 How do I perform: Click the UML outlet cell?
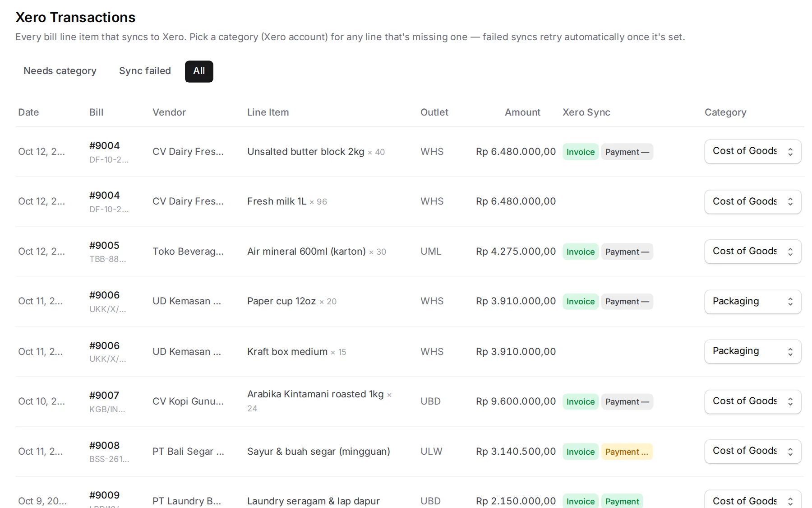point(431,252)
